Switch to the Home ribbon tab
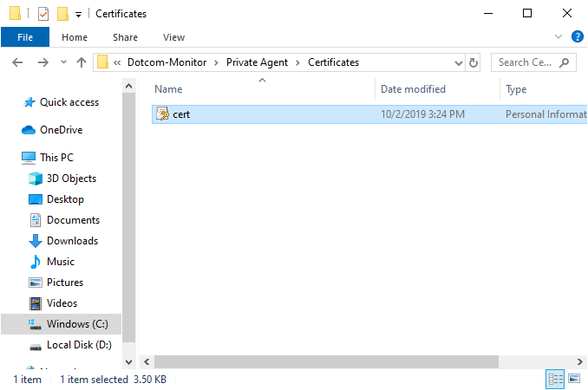 [75, 37]
